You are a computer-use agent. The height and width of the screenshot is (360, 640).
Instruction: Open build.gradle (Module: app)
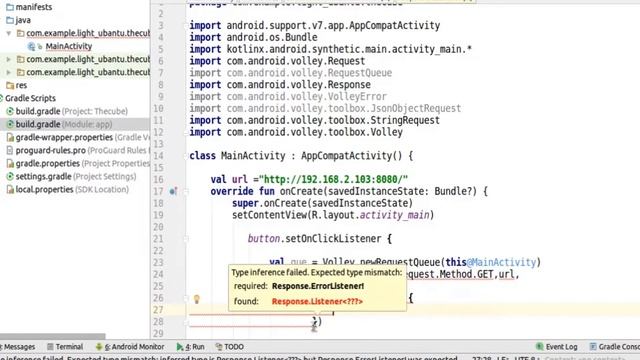[64, 124]
